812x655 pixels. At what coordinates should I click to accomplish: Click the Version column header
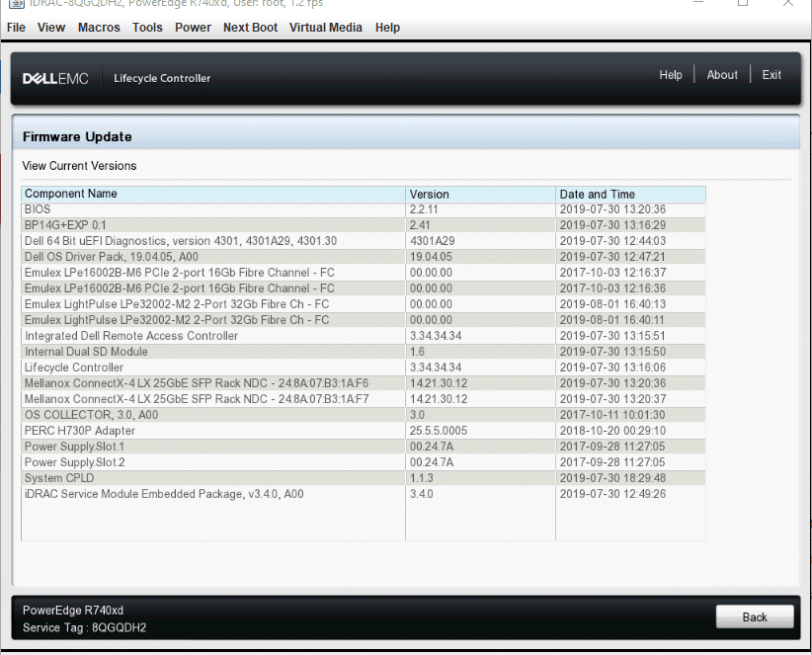(480, 195)
